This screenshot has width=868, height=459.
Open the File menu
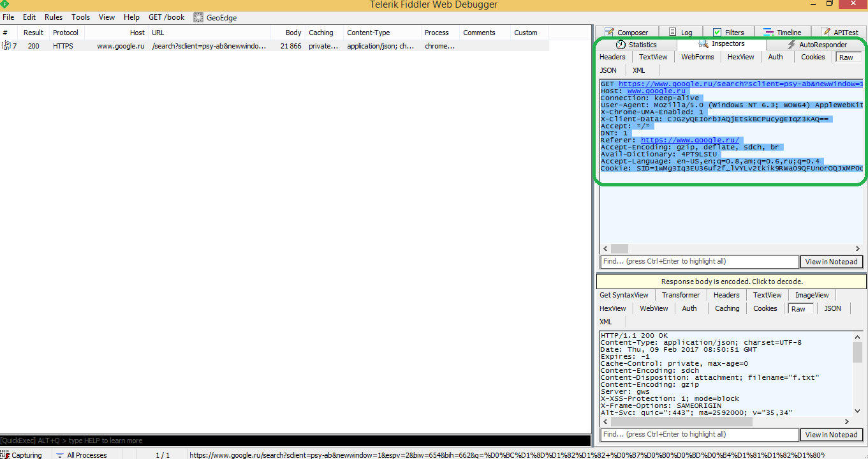click(x=8, y=17)
